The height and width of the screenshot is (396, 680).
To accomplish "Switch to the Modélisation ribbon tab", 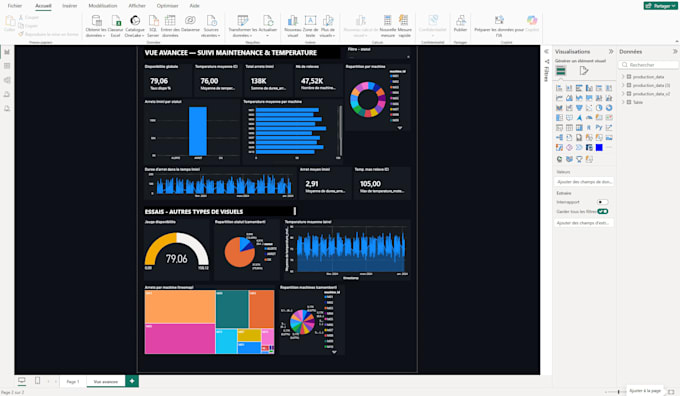I will click(103, 6).
